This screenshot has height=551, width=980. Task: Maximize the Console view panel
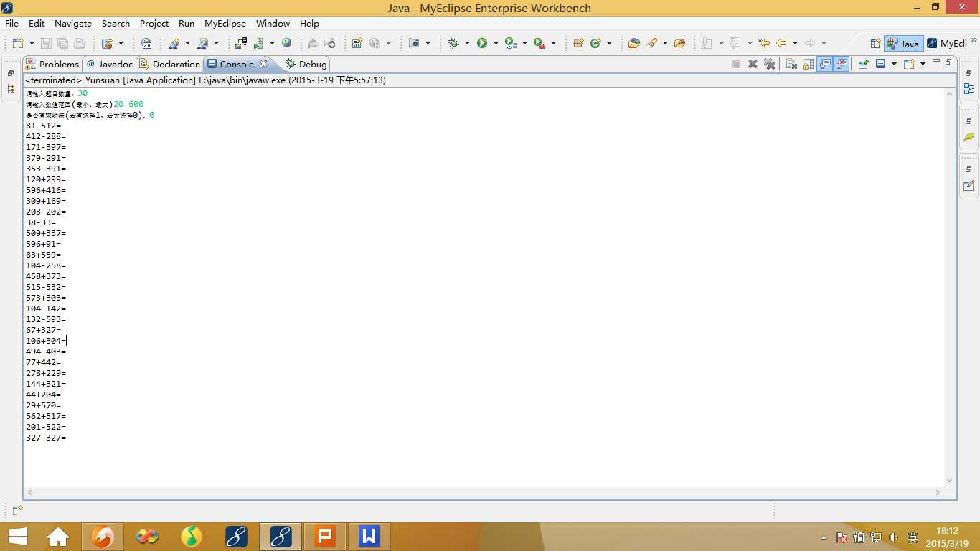coord(948,62)
